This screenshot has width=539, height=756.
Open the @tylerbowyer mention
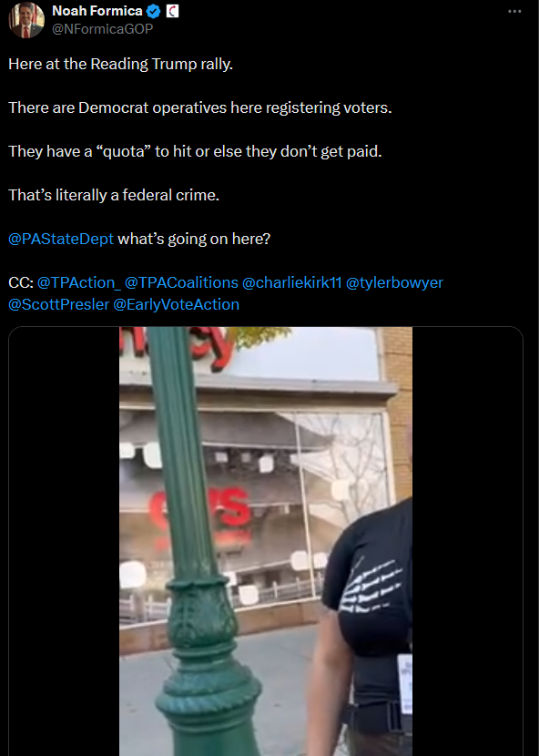coord(394,282)
